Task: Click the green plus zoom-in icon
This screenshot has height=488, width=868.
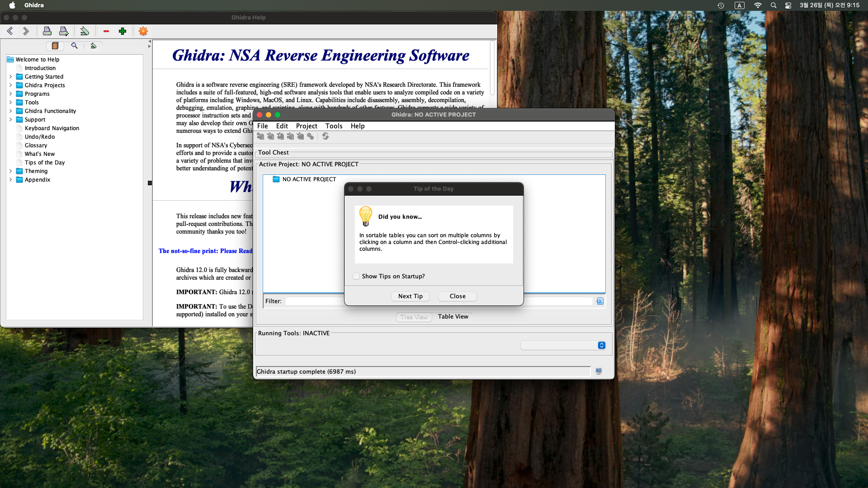Action: tap(123, 31)
